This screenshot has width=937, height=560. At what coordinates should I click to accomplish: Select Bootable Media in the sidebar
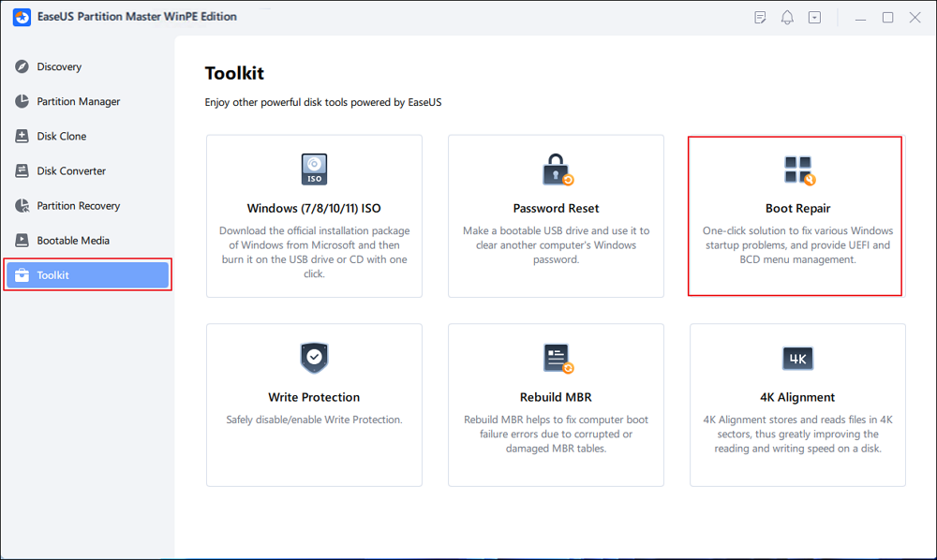(x=73, y=240)
